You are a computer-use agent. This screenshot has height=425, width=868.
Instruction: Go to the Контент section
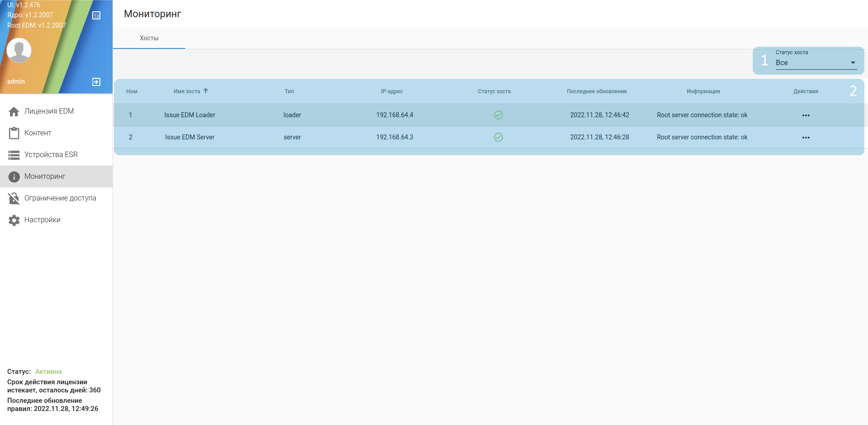pyautogui.click(x=57, y=133)
